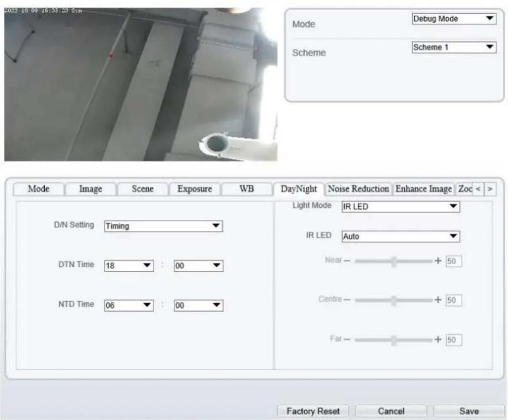Open the NTD Time minute dropdown
Screen dimensions: 508x420
pyautogui.click(x=198, y=305)
